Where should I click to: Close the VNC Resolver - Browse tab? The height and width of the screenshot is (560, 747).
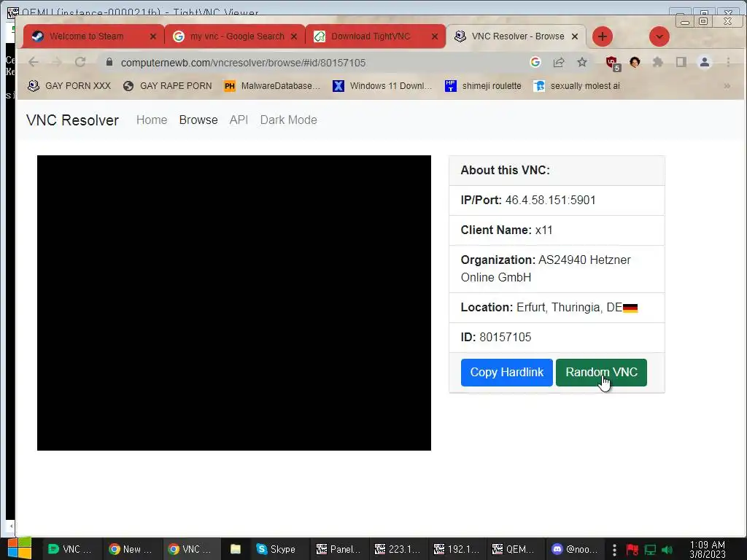pyautogui.click(x=575, y=36)
